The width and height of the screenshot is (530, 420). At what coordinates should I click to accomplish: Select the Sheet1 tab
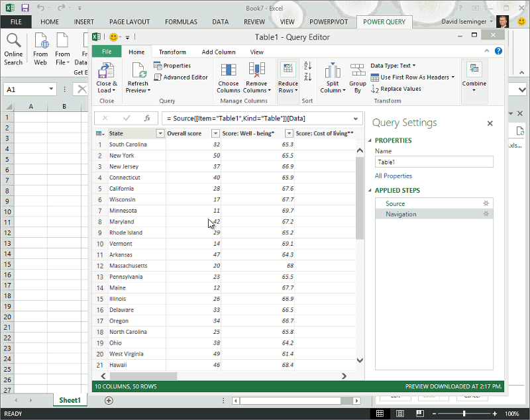[70, 400]
